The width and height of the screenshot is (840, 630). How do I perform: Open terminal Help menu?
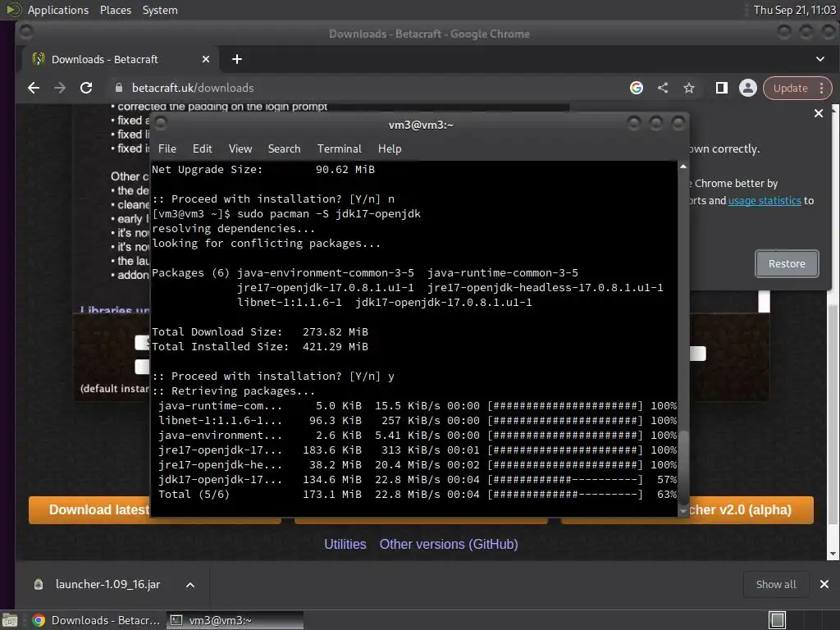390,149
